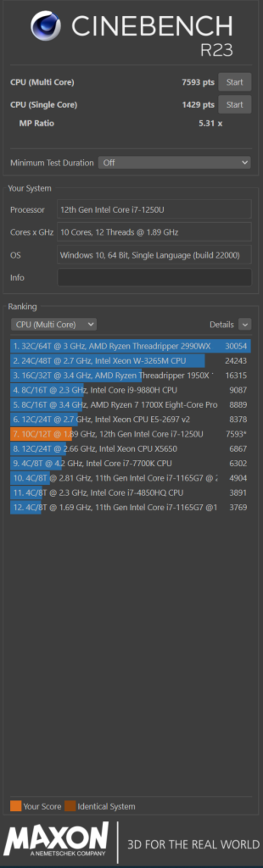
Task: Select the Xeon W-3265M ranking entry
Action: [131, 361]
